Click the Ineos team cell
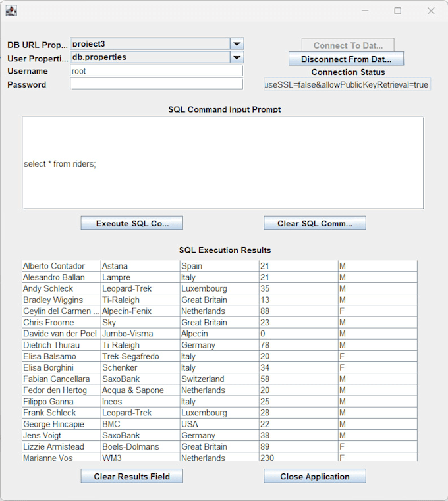The image size is (448, 501). (140, 402)
